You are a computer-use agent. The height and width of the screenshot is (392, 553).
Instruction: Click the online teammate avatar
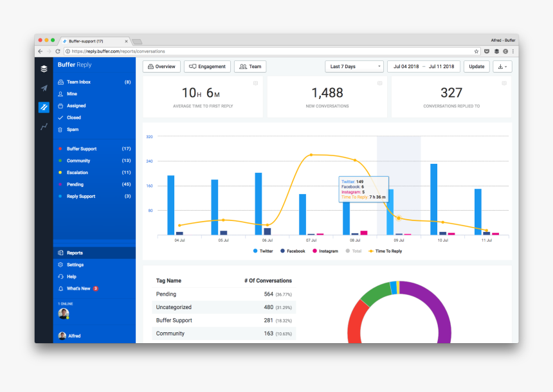coord(64,314)
